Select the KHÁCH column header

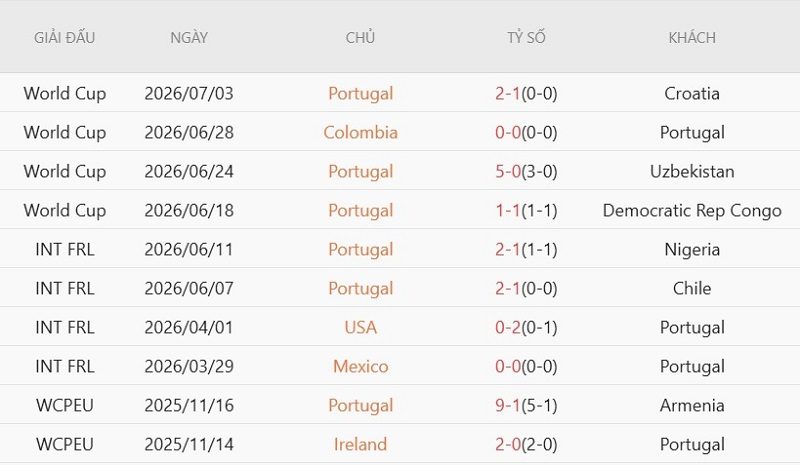(692, 38)
